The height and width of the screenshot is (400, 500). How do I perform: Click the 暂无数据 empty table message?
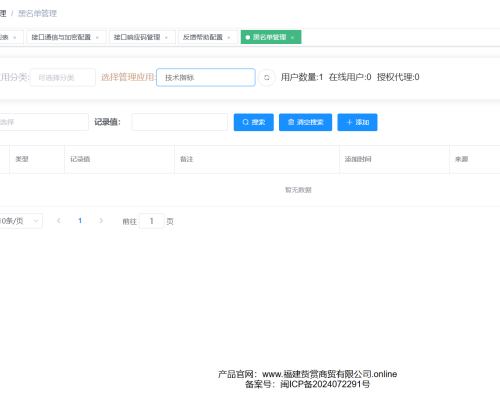coord(298,190)
